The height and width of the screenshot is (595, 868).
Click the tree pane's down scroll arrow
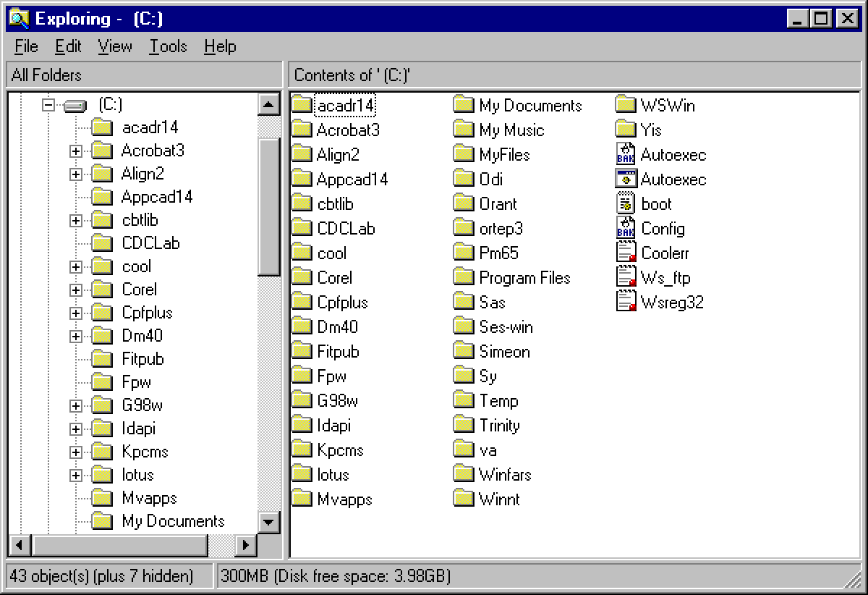pos(268,522)
